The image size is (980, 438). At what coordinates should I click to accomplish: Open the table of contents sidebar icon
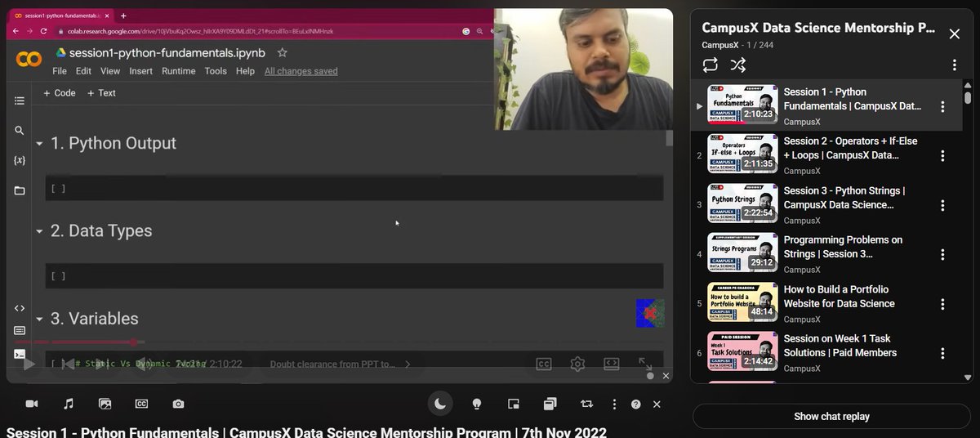tap(20, 101)
